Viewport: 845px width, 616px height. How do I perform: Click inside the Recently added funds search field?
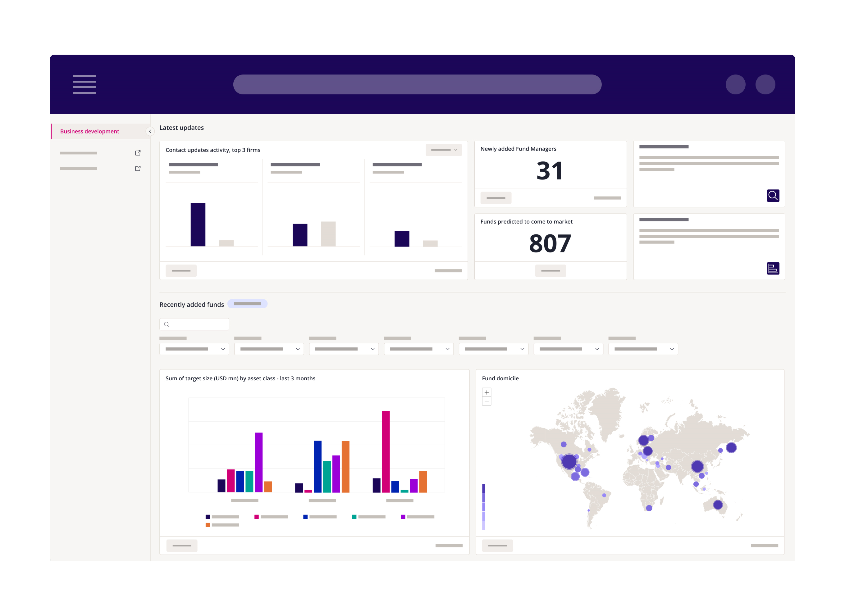coord(198,324)
